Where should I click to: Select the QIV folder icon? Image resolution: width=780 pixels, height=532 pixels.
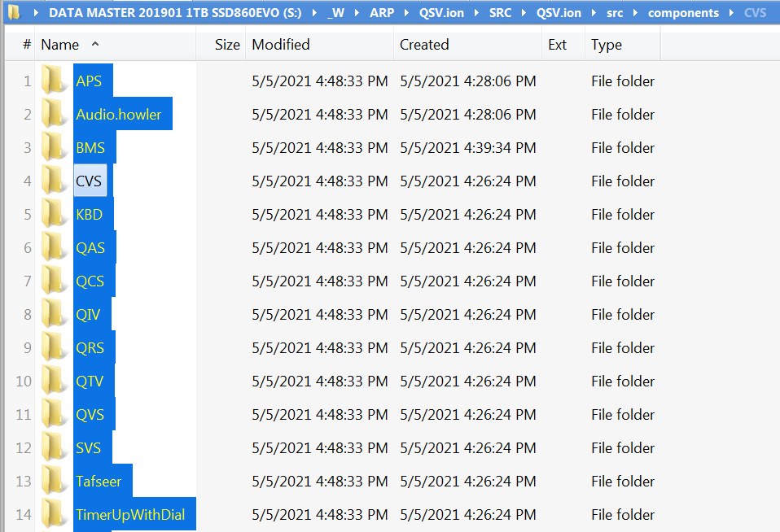tap(54, 314)
